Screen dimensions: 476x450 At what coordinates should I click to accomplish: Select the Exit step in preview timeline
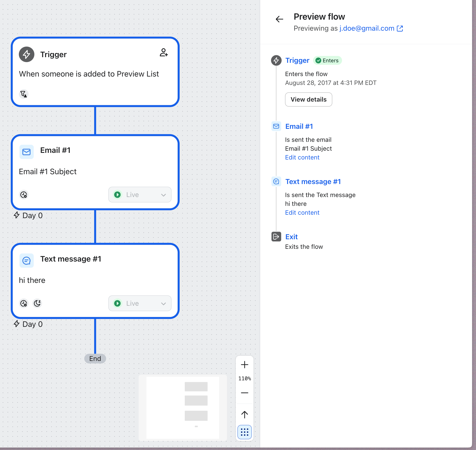291,237
